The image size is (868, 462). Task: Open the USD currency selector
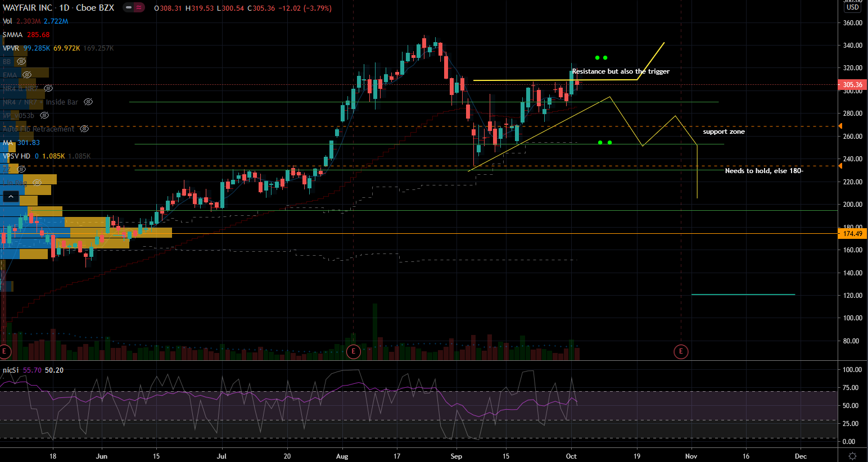853,7
